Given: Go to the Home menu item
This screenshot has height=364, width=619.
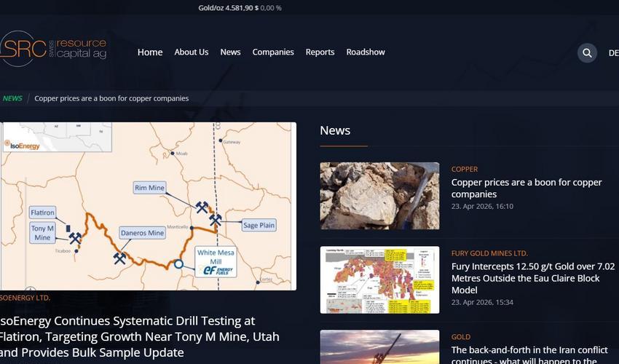Looking at the screenshot, I should (x=150, y=52).
